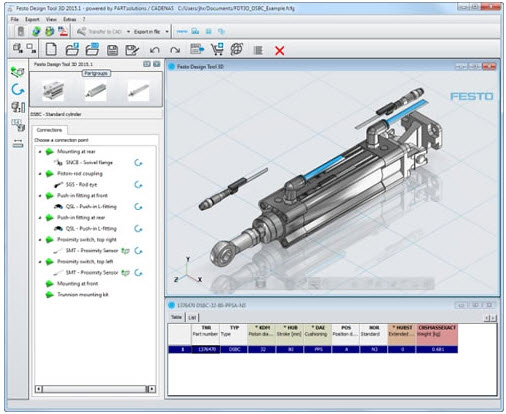Click the Save floppy disk icon
The height and width of the screenshot is (414, 506).
(112, 50)
